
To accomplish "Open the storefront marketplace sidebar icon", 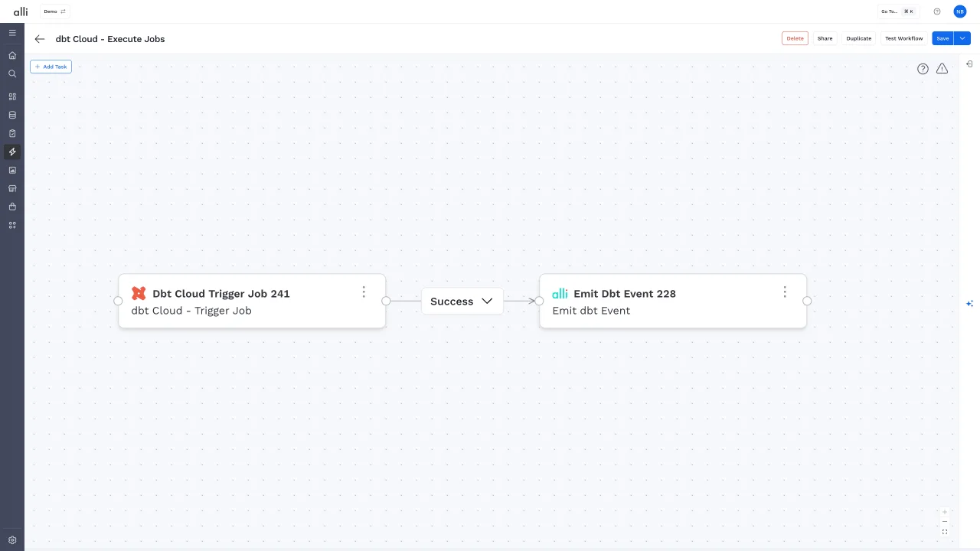I will (x=12, y=188).
